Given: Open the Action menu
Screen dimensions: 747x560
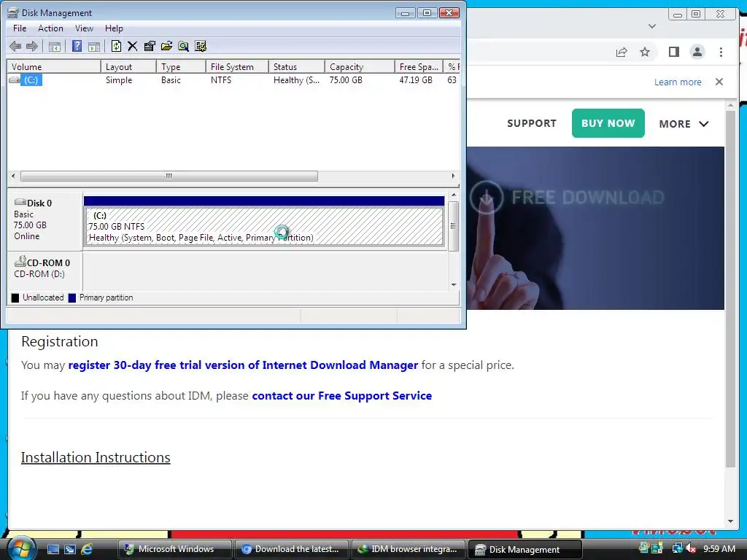Looking at the screenshot, I should point(50,28).
